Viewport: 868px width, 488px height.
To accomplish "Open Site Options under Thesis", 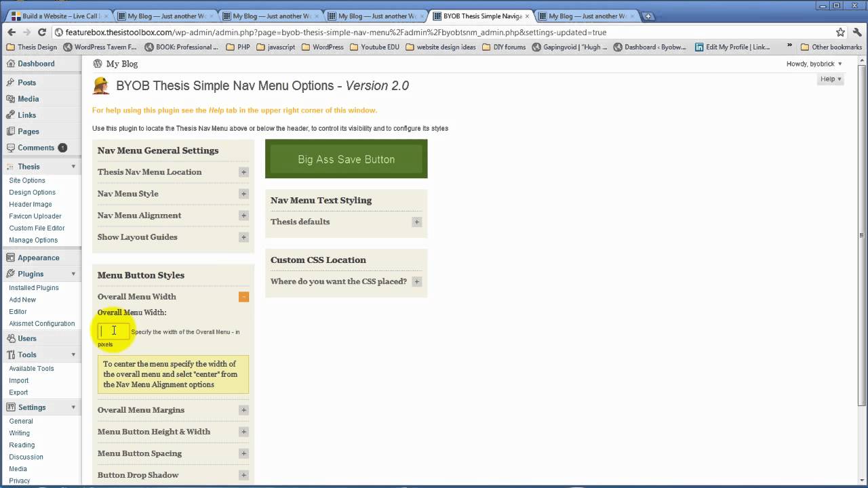I will pyautogui.click(x=27, y=180).
